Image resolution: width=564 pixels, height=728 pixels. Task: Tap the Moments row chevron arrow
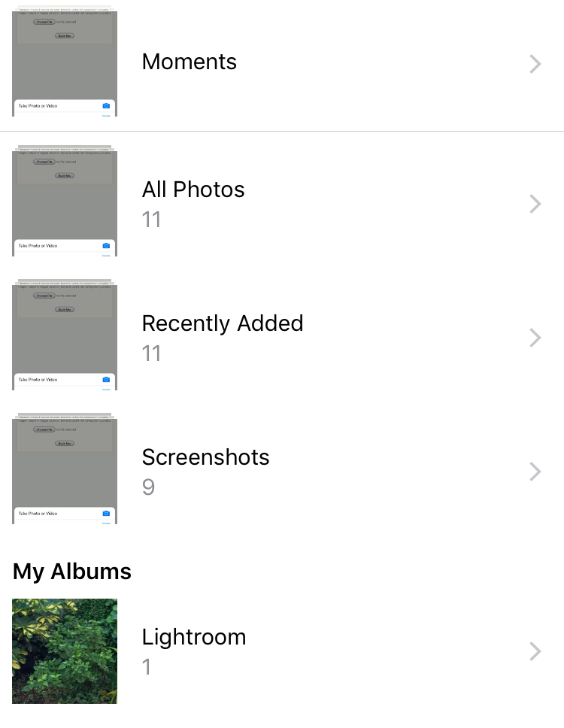coord(535,64)
